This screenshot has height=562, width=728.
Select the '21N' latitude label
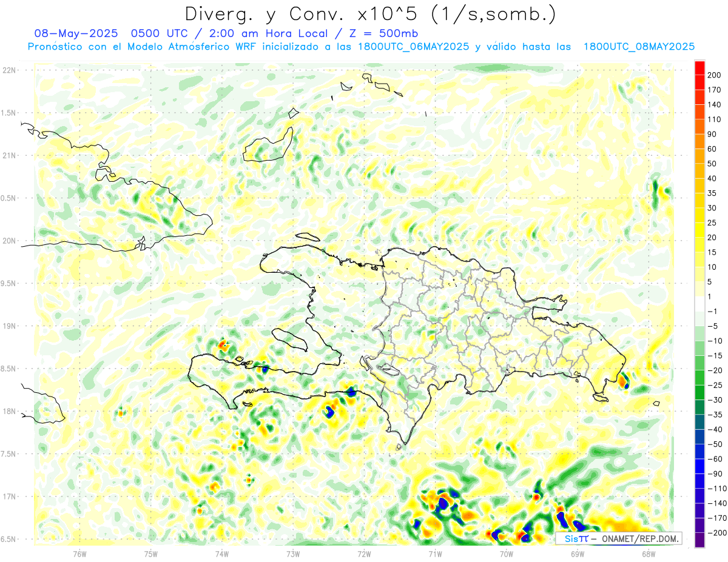(8, 156)
